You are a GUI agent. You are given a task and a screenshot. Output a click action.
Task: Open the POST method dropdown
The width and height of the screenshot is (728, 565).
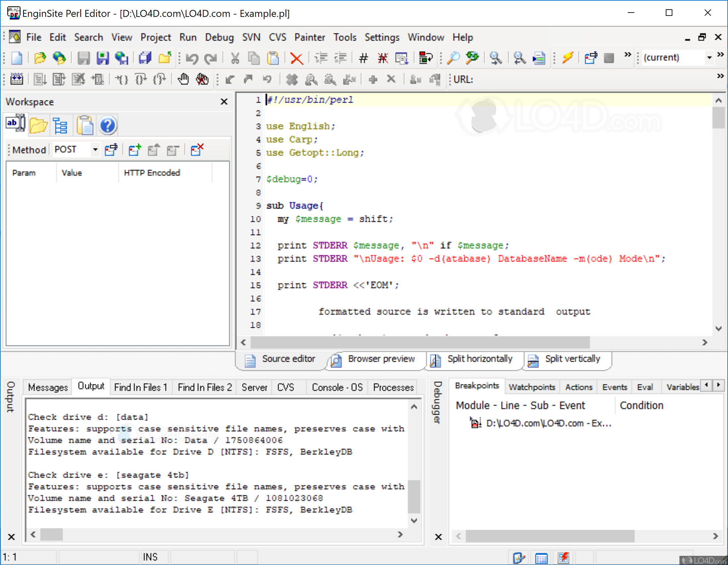point(95,150)
